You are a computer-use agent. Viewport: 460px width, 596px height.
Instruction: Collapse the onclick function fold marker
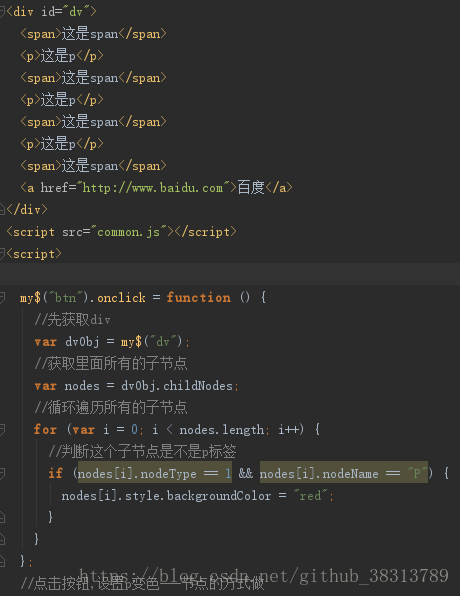2,297
